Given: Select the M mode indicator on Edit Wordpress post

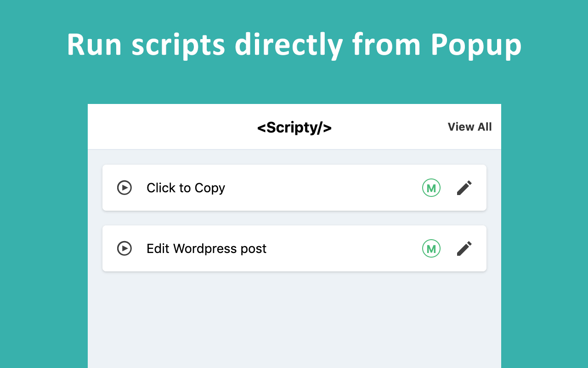Looking at the screenshot, I should point(431,248).
